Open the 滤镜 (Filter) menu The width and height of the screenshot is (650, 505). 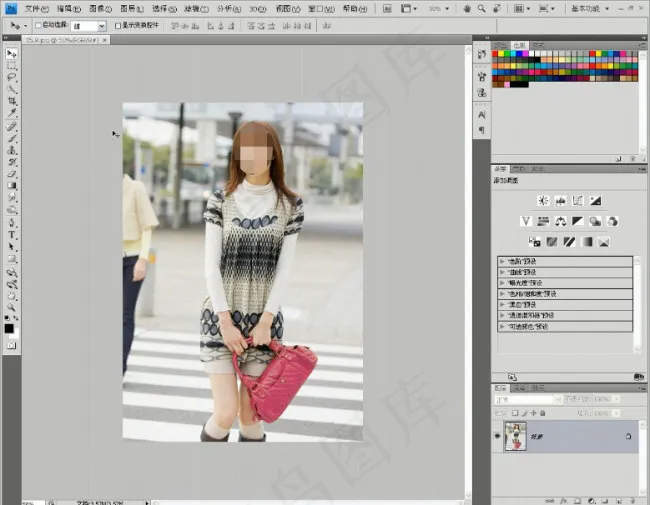[x=196, y=9]
